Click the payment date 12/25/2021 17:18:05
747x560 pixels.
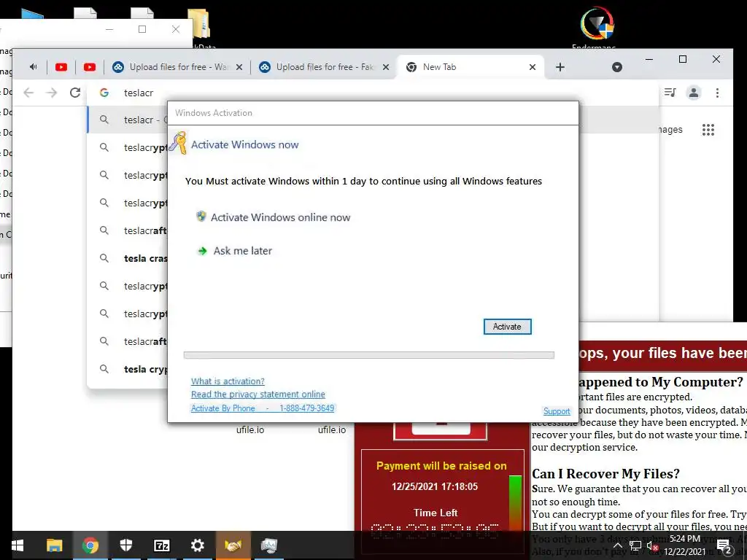pos(435,486)
